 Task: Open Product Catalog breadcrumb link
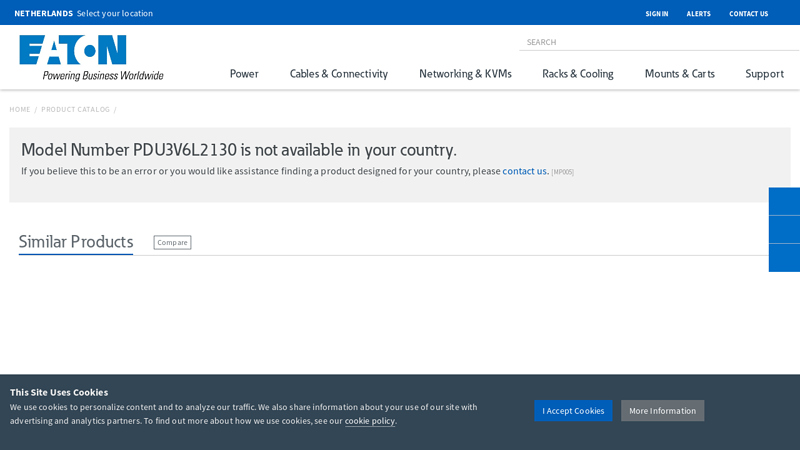point(75,109)
